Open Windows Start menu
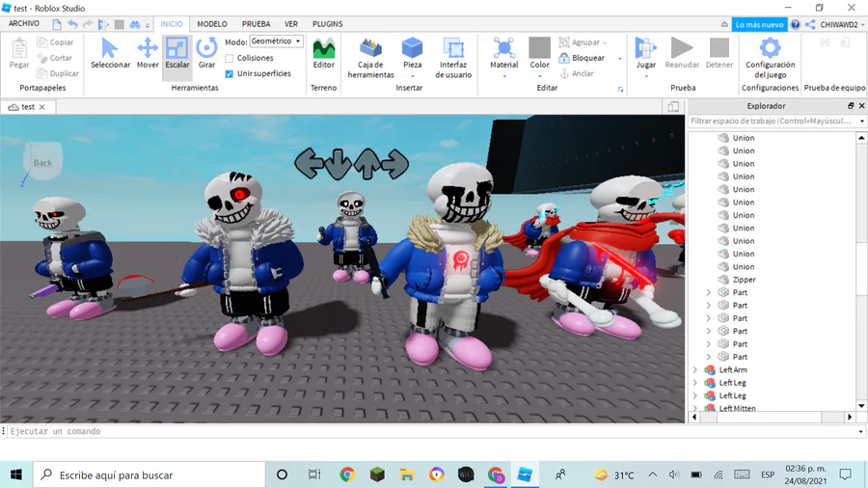The image size is (868, 488). pos(16,474)
